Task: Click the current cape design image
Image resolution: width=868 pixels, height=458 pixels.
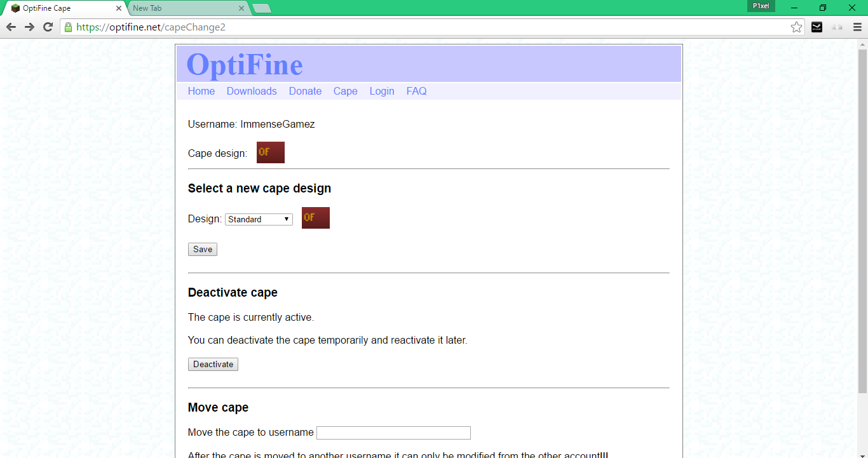Action: 271,152
